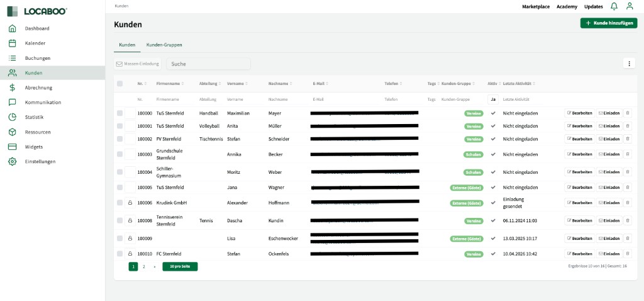Toggle the select-all header checkbox

pyautogui.click(x=120, y=84)
